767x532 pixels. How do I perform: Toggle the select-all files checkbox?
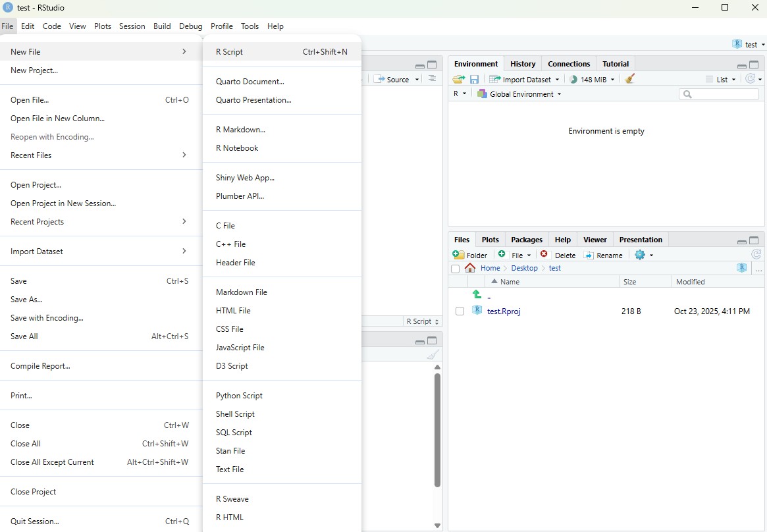(455, 269)
